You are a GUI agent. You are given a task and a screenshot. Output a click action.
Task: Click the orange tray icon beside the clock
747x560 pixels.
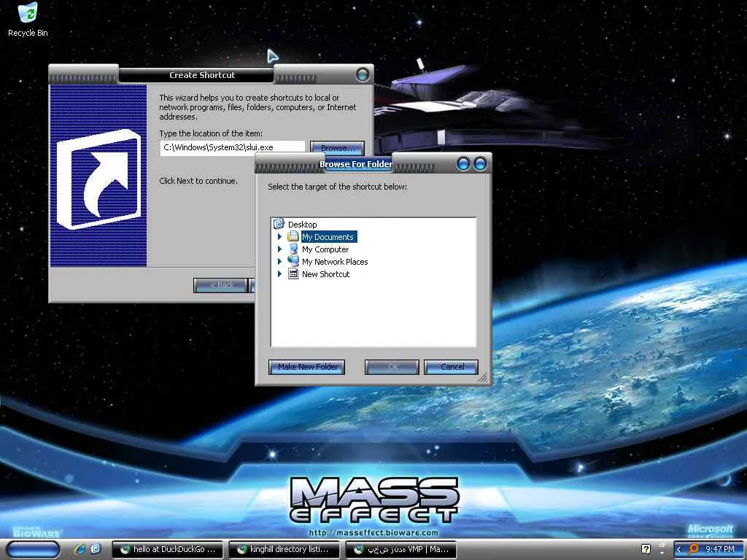[694, 549]
